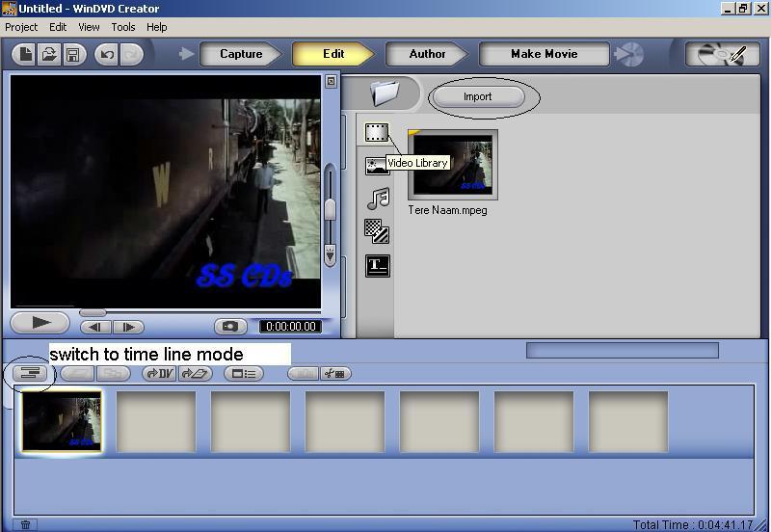This screenshot has width=771, height=532.
Task: Click the greyed button left of scissors
Action: pyautogui.click(x=304, y=374)
